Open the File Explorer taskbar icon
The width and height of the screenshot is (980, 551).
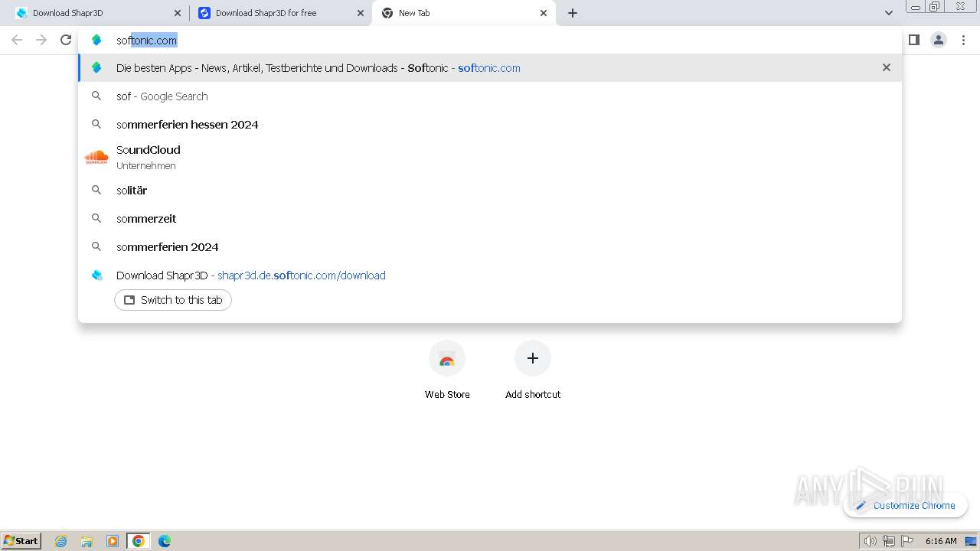87,541
